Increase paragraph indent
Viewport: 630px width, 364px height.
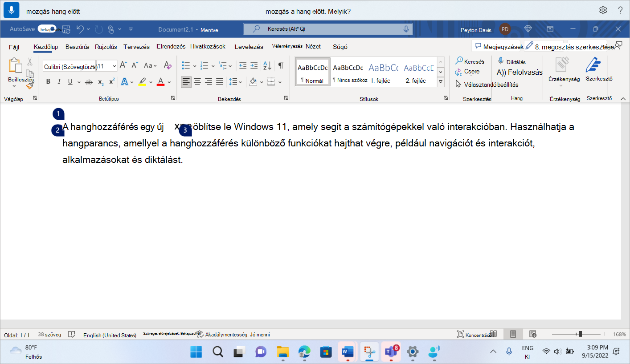click(254, 65)
